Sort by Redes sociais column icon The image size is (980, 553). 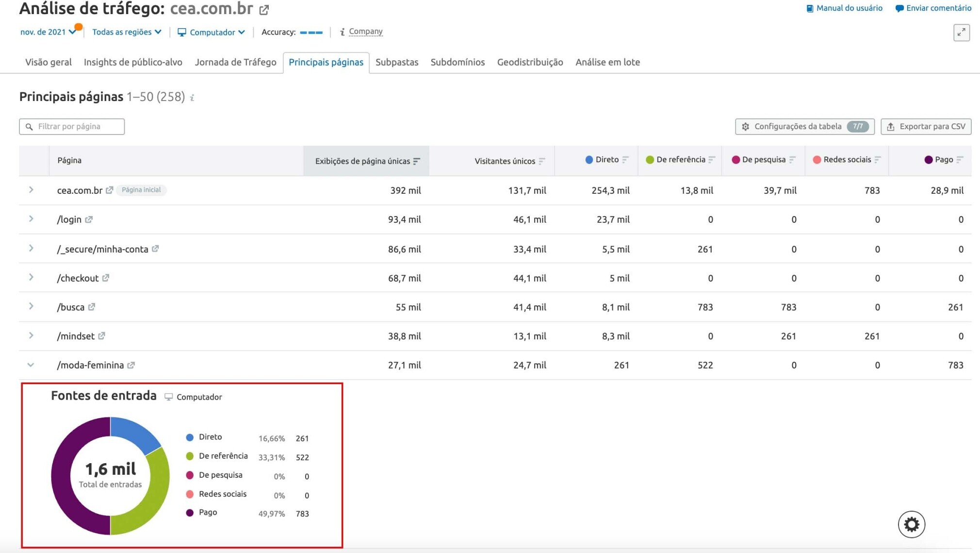point(878,159)
